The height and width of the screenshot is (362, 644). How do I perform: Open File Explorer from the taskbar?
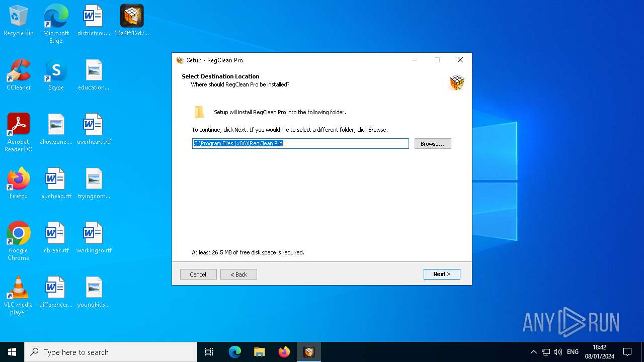[260, 352]
